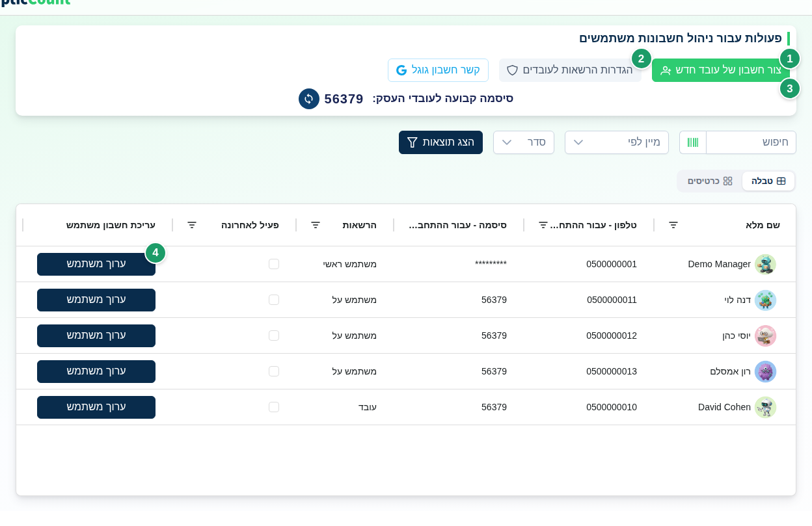
Task: Click the עריכת חשבון משתמש column header
Action: click(x=111, y=225)
